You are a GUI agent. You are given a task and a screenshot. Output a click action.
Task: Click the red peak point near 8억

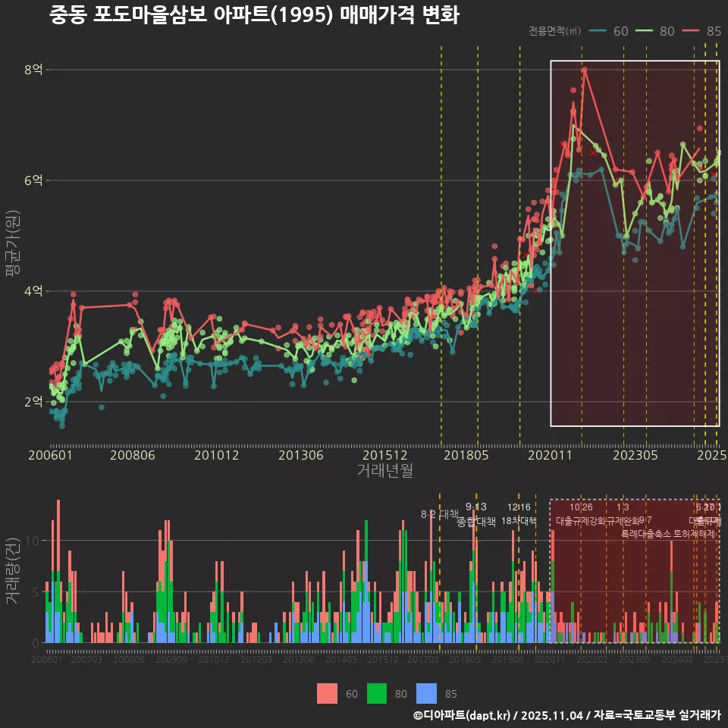[x=585, y=70]
